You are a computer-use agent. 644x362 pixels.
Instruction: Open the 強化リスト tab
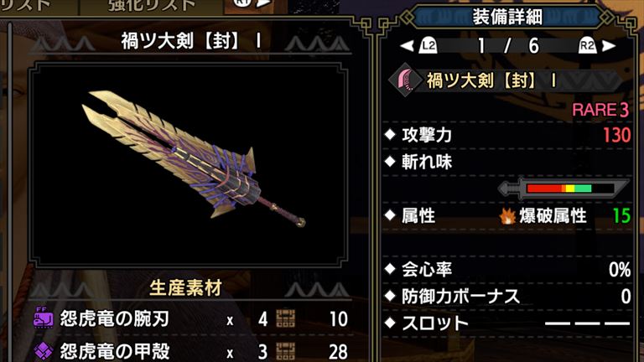pyautogui.click(x=152, y=6)
